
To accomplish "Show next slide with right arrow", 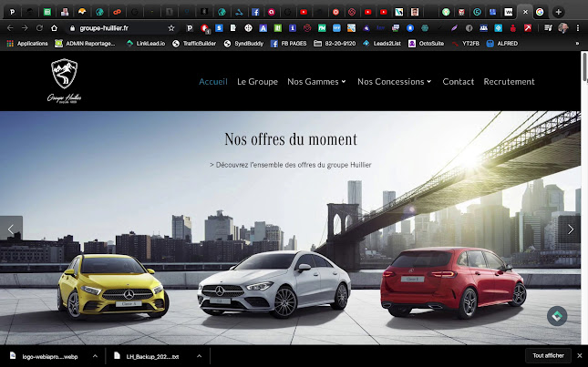I will click(x=571, y=229).
